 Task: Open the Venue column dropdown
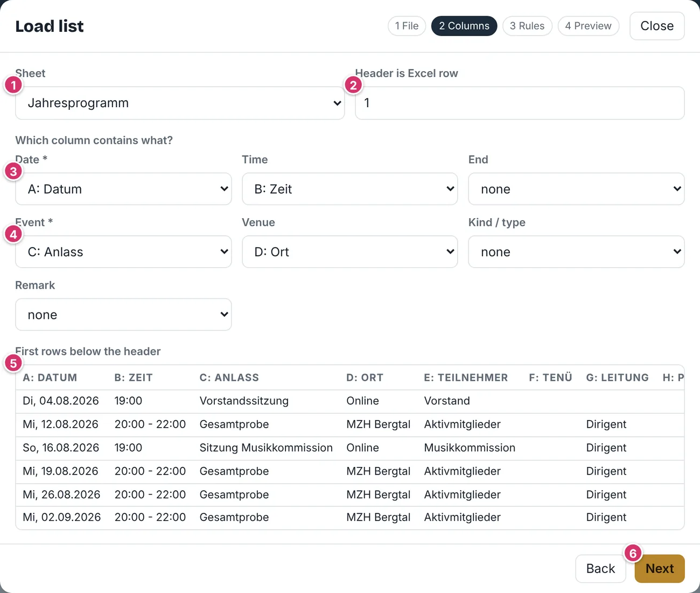[x=350, y=252]
